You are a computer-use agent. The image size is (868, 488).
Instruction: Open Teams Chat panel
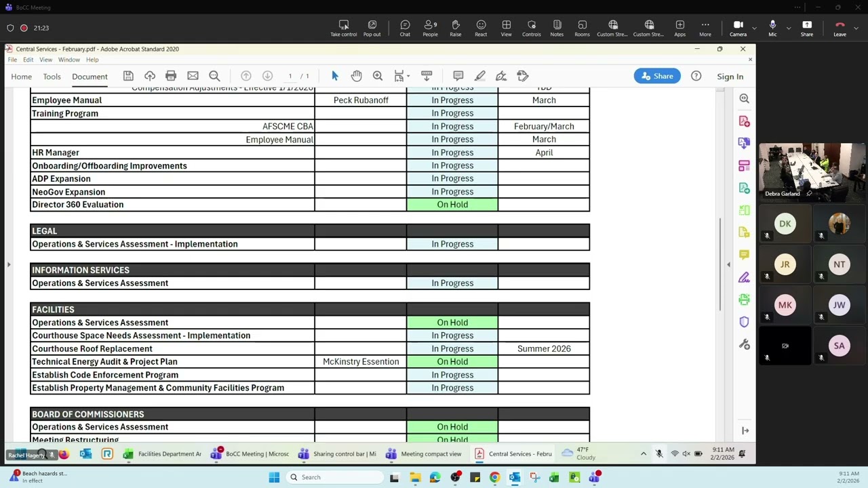pyautogui.click(x=405, y=28)
